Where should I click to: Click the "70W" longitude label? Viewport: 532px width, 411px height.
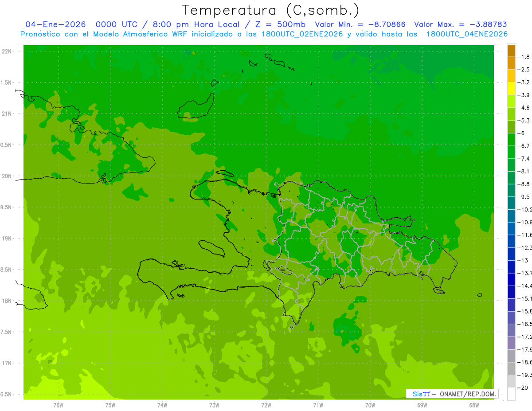pyautogui.click(x=370, y=405)
